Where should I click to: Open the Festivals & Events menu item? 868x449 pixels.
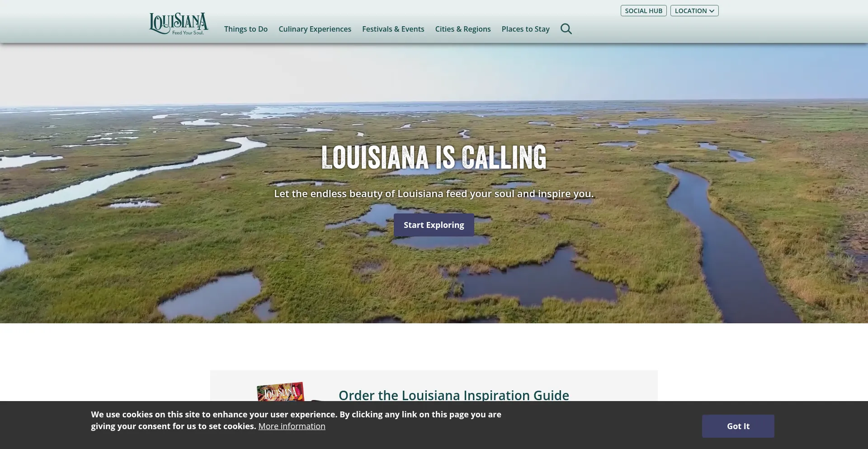393,29
